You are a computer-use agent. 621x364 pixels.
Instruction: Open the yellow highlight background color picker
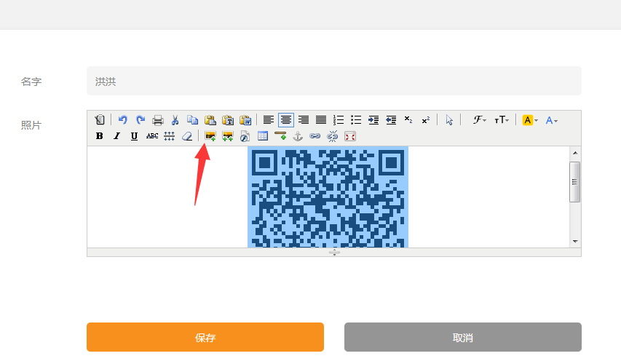click(x=530, y=120)
